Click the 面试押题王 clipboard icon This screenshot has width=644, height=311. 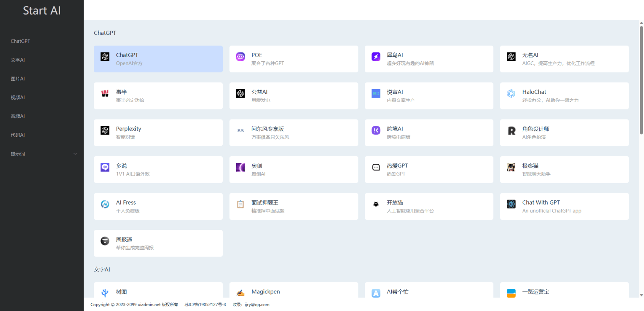click(x=240, y=204)
